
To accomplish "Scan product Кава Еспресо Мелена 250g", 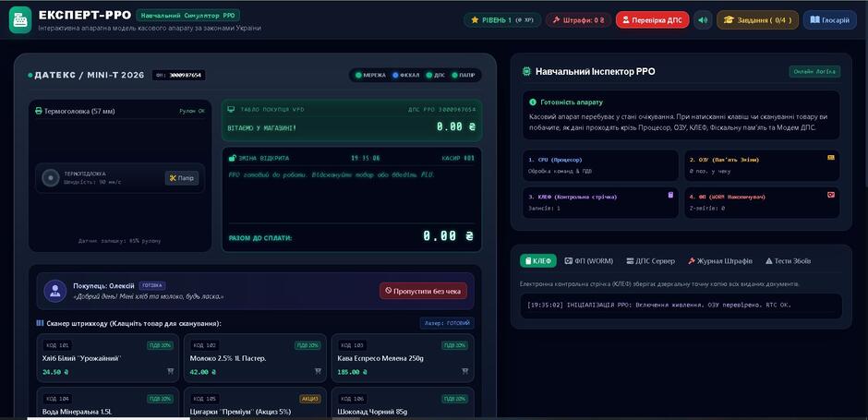I will (x=403, y=358).
